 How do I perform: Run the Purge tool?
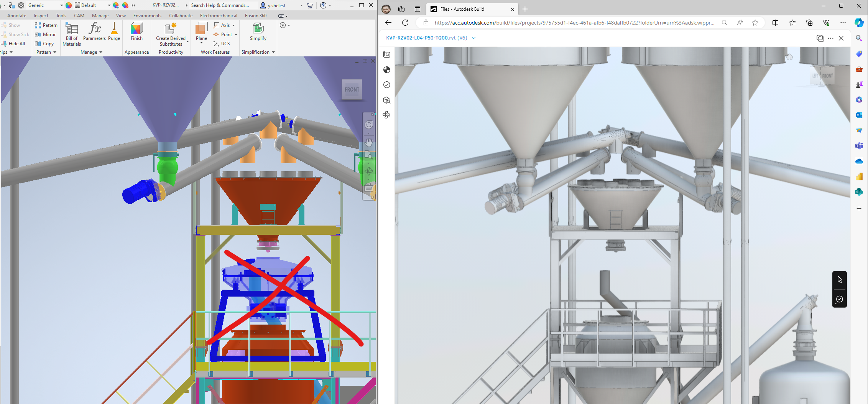coord(114,32)
